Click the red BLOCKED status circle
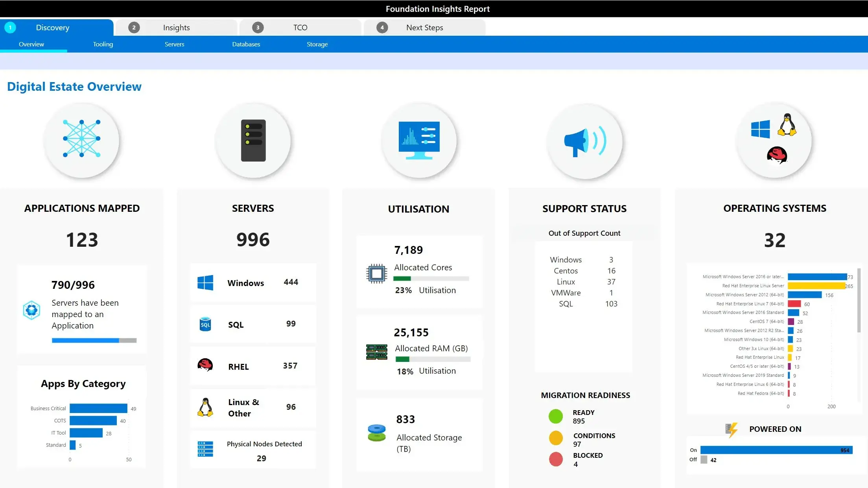Viewport: 868px width, 488px height. point(556,459)
